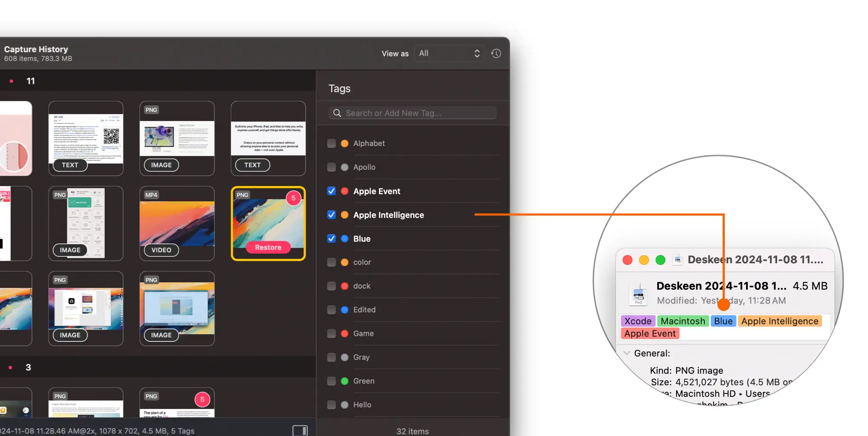The image size is (868, 436).
Task: Click the 3 date group header
Action: point(28,367)
